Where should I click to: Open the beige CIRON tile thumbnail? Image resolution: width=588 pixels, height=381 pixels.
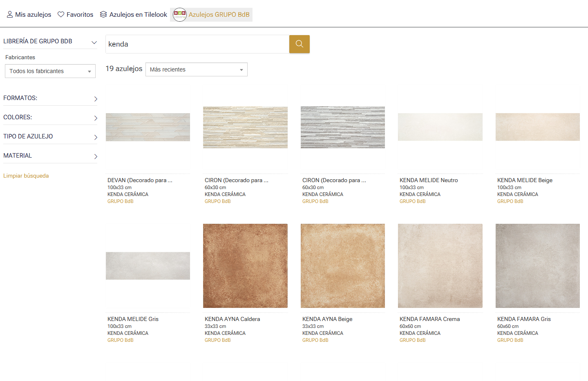(245, 127)
